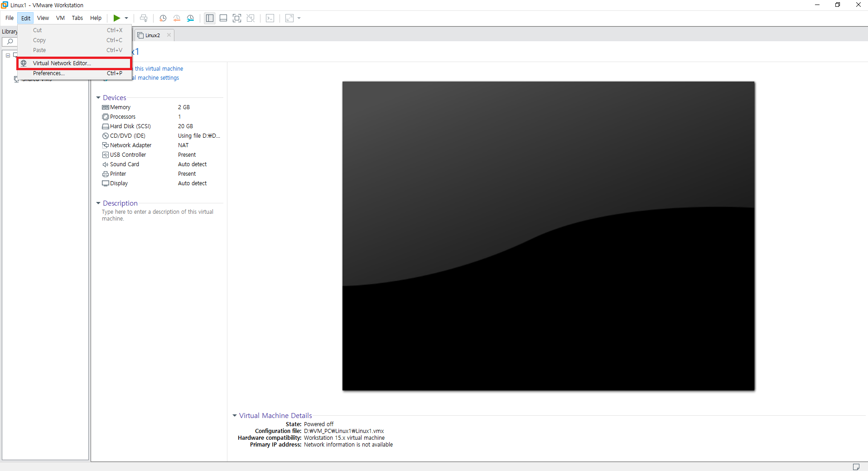Open the Snapshot Manager from the toolbar
Image resolution: width=868 pixels, height=471 pixels.
coord(190,18)
